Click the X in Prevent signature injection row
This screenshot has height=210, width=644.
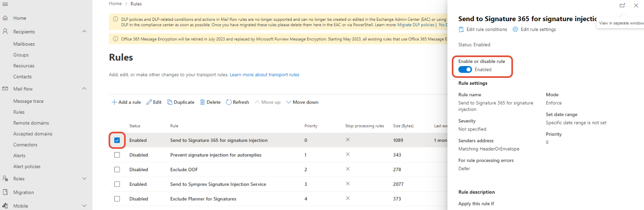348,154
